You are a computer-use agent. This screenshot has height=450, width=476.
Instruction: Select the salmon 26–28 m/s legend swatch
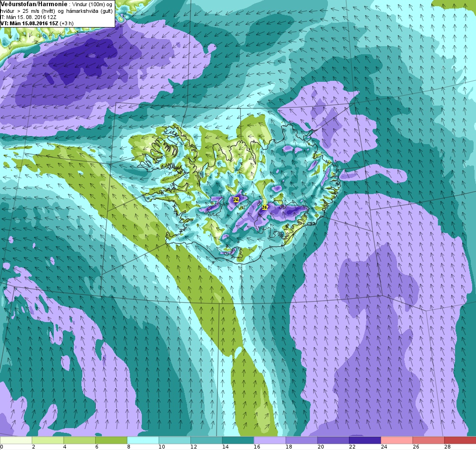(x=428, y=440)
